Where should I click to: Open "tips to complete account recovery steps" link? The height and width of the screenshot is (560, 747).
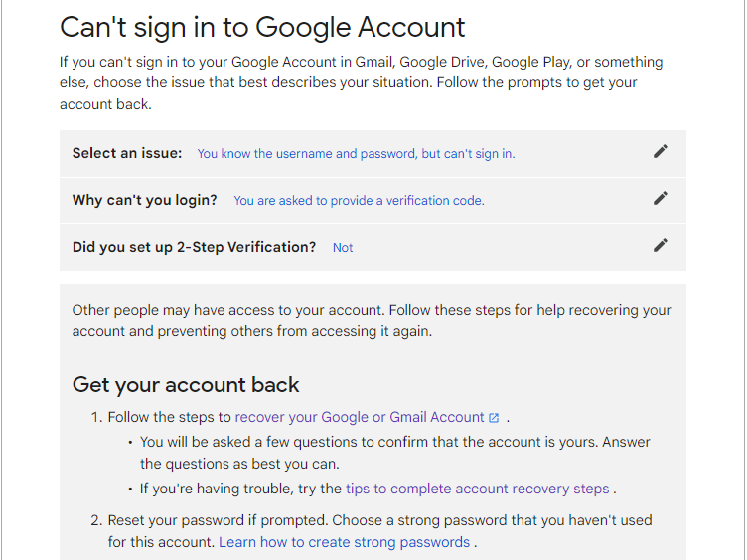click(478, 489)
